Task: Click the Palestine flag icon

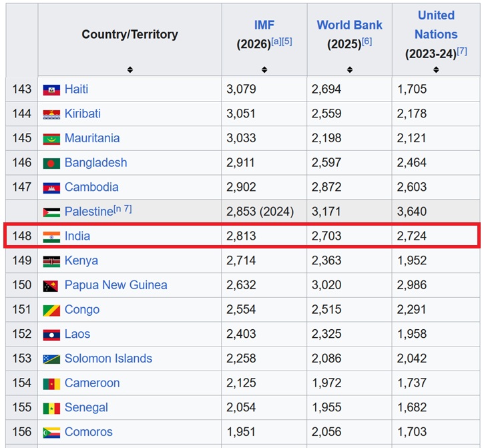Action: tap(51, 212)
